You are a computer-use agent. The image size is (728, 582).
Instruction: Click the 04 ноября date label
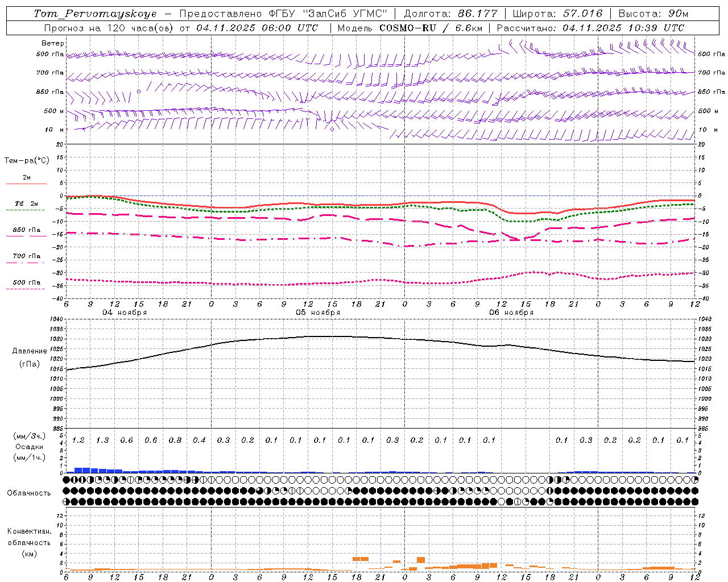(x=125, y=313)
